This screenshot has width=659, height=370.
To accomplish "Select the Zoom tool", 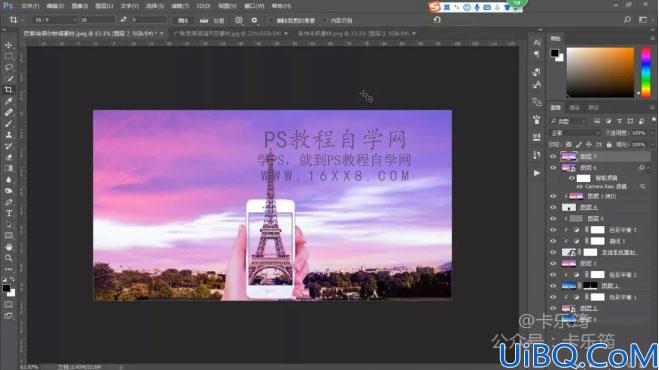I will [x=8, y=258].
